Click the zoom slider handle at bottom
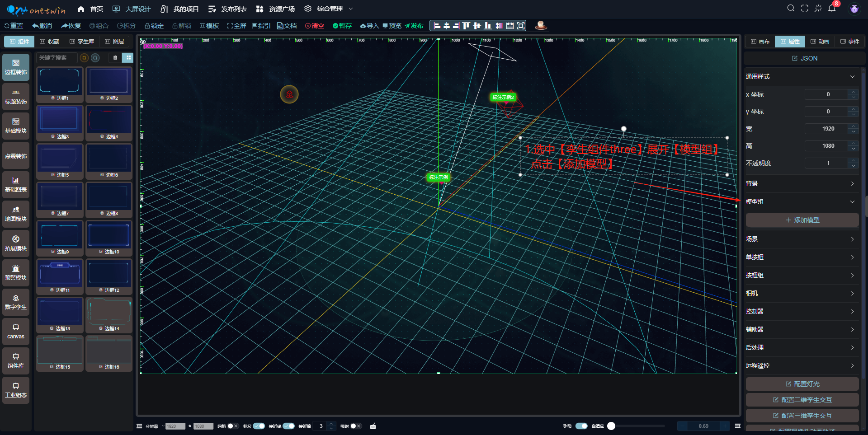Screen dimensions: 868x435 point(611,426)
